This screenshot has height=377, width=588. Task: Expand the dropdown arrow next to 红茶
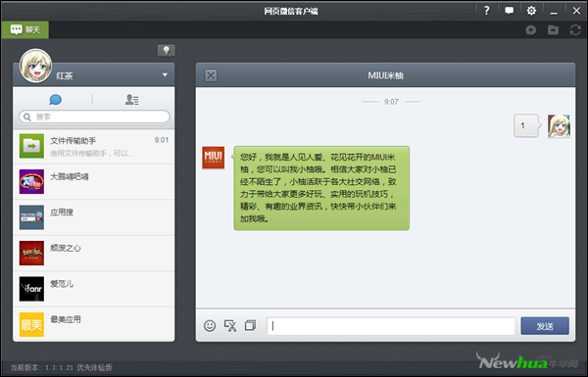point(165,75)
